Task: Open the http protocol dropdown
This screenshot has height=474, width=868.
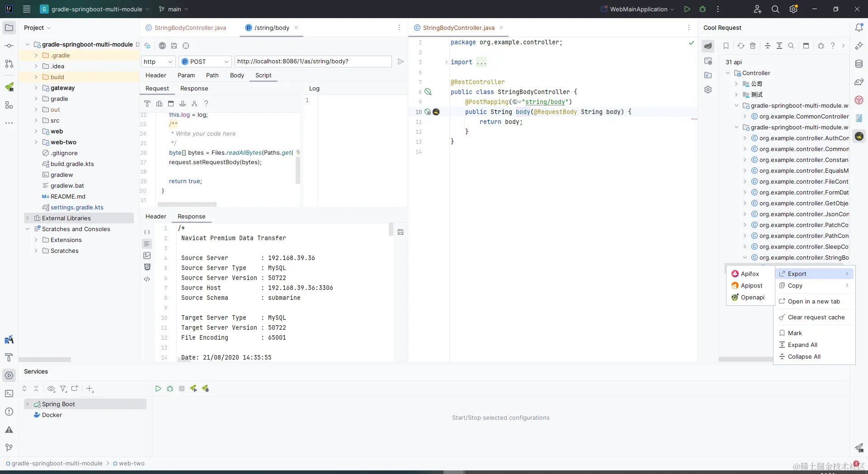Action: [158, 62]
